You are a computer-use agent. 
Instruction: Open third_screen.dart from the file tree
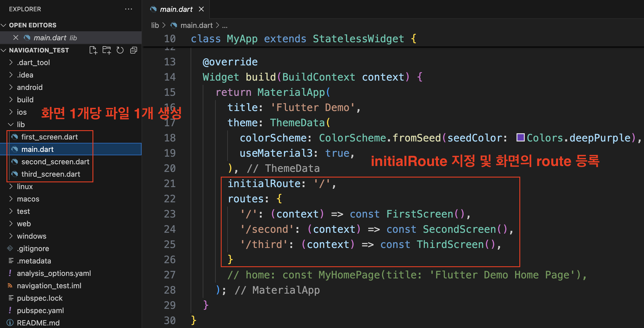pos(51,174)
